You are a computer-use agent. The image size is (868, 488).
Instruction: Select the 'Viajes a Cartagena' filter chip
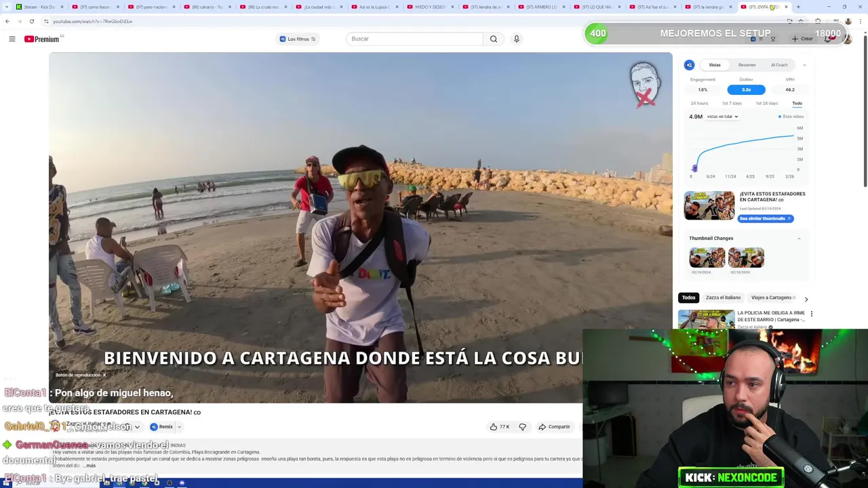pos(773,298)
